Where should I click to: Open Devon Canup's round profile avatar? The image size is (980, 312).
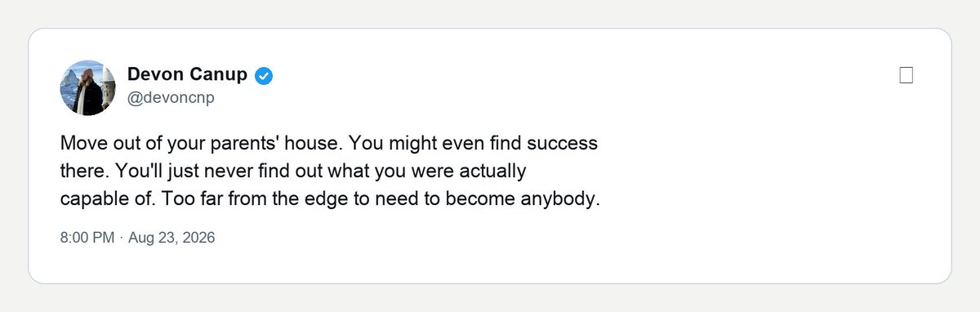pos(88,87)
